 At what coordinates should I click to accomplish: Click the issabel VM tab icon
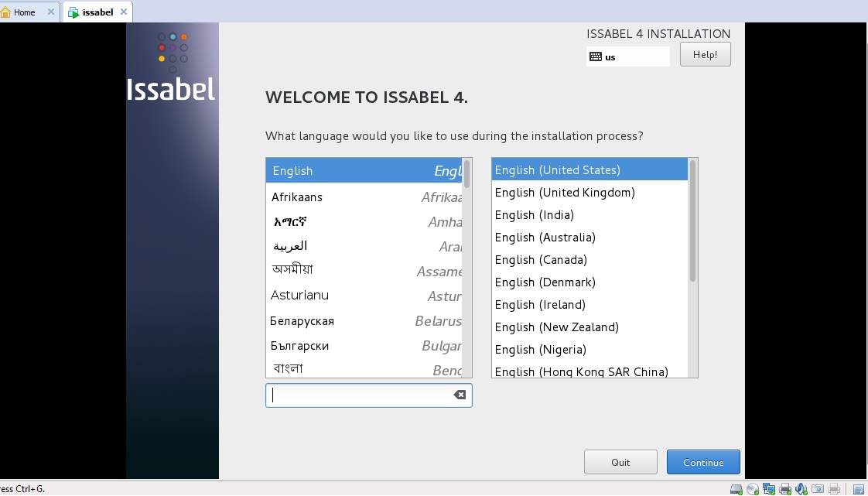[x=73, y=12]
